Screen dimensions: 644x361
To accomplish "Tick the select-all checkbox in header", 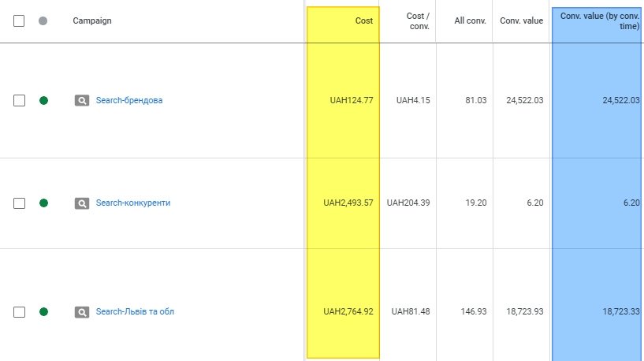I will pyautogui.click(x=19, y=21).
